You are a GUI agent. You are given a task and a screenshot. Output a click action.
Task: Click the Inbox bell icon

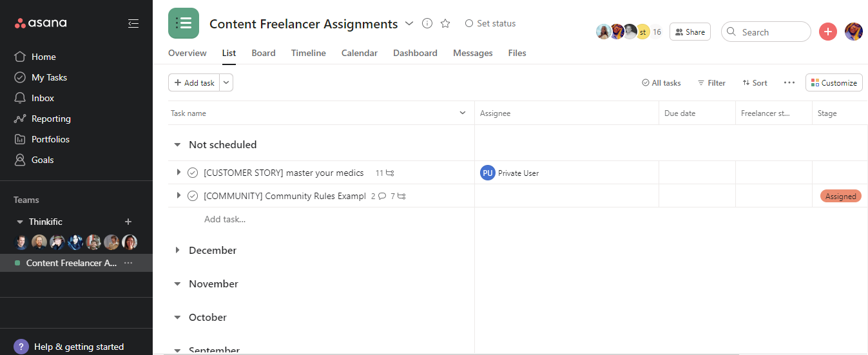point(20,98)
